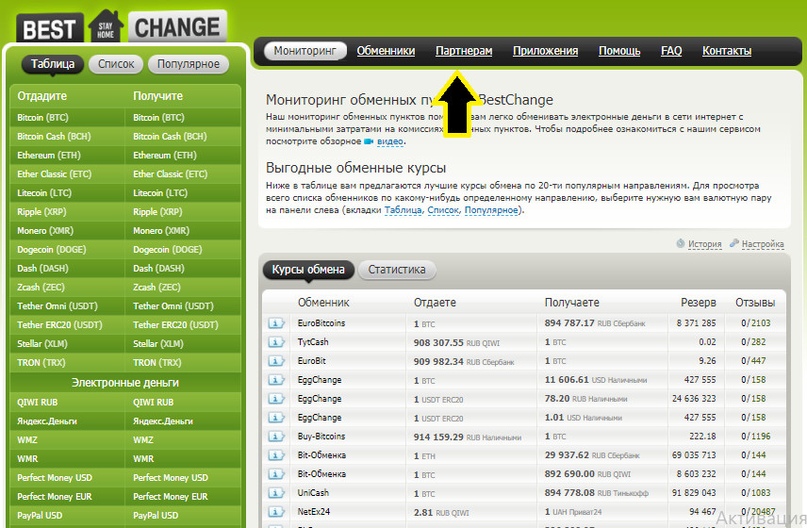This screenshot has width=807, height=528.
Task: Open the Обменники menu item
Action: point(386,51)
